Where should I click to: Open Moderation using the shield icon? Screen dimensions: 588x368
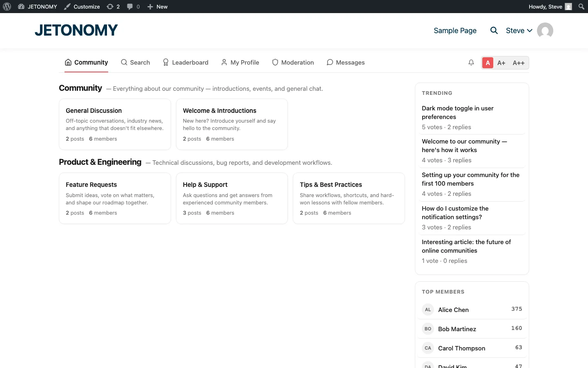pos(274,62)
